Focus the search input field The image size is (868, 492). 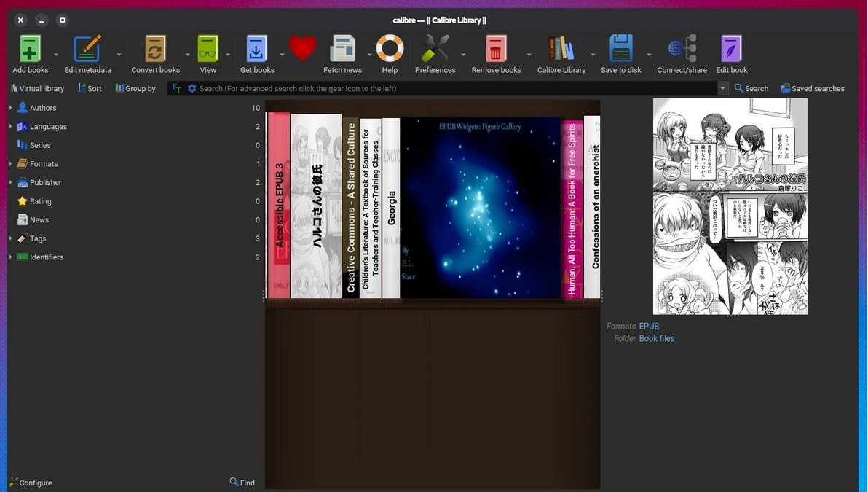(x=457, y=88)
